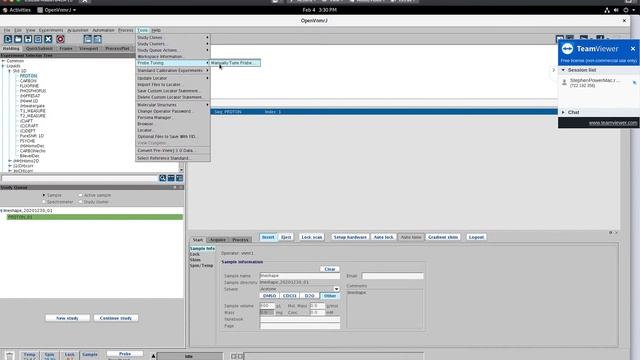Screen dimensions: 640x360
Task: Click the magnifier search icon below the experiment tree
Action: pos(162,178)
